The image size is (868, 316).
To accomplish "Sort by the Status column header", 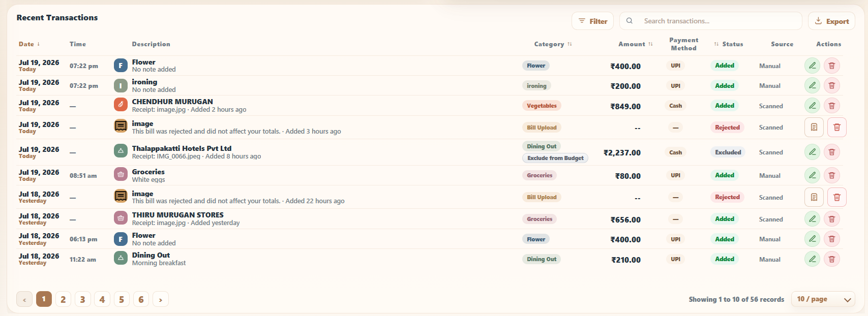I will (729, 44).
